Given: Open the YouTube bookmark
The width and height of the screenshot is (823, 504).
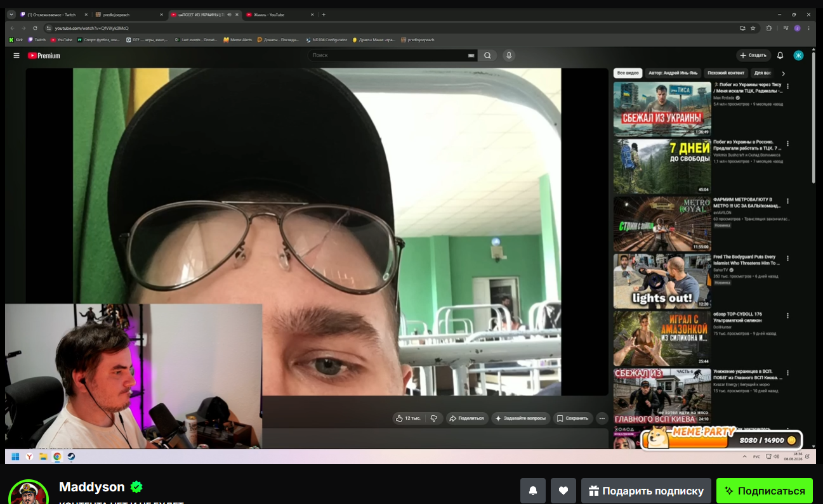Looking at the screenshot, I should pyautogui.click(x=62, y=40).
